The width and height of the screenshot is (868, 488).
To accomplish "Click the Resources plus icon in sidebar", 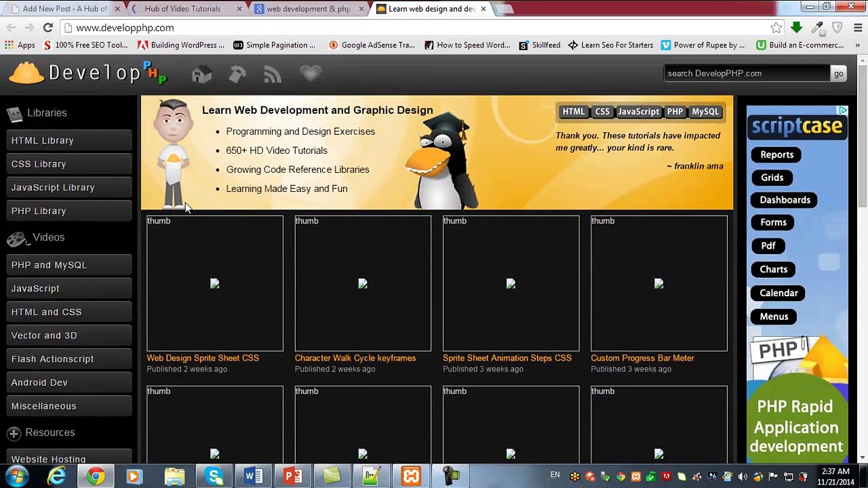I will point(14,433).
